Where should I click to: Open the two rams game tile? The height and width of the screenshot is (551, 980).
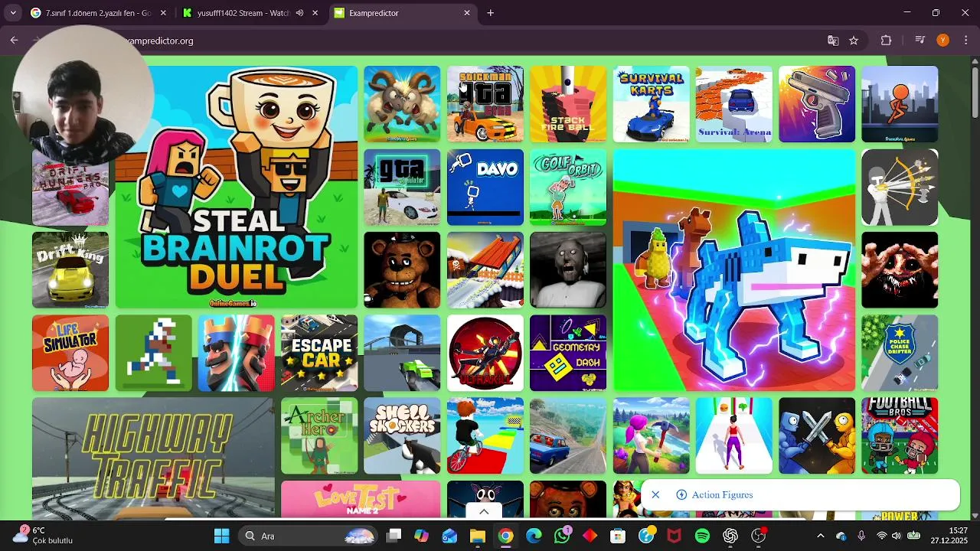point(402,104)
